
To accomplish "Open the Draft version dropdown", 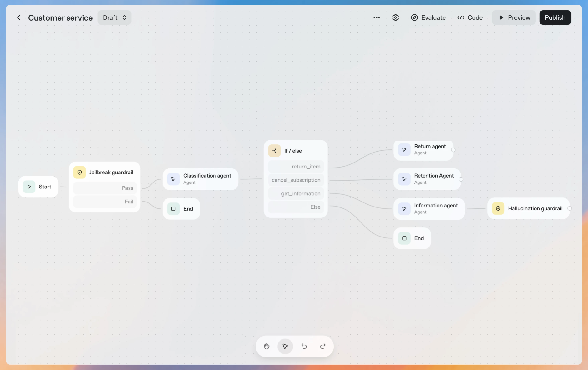I will tap(114, 18).
